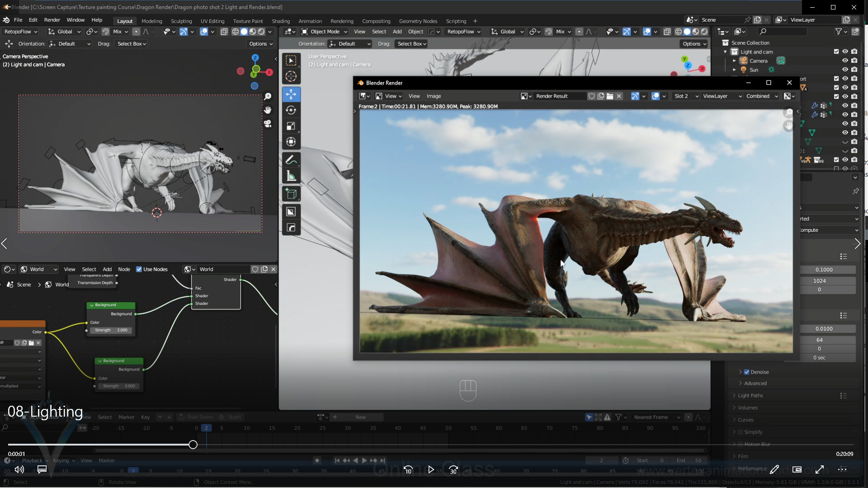This screenshot has height=488, width=868.
Task: Rewind video 10 seconds
Action: 408,469
